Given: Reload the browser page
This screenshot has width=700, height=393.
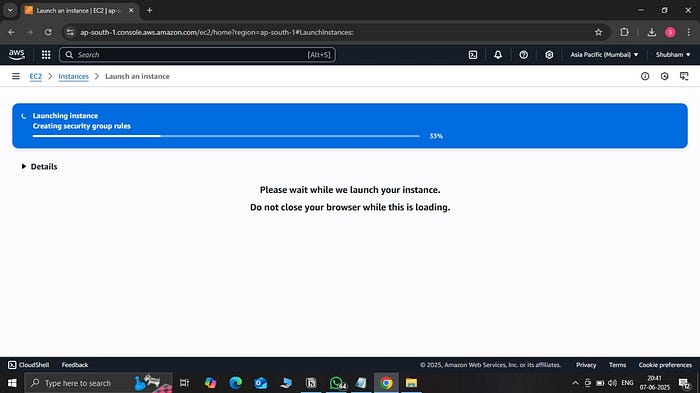Looking at the screenshot, I should (x=48, y=32).
